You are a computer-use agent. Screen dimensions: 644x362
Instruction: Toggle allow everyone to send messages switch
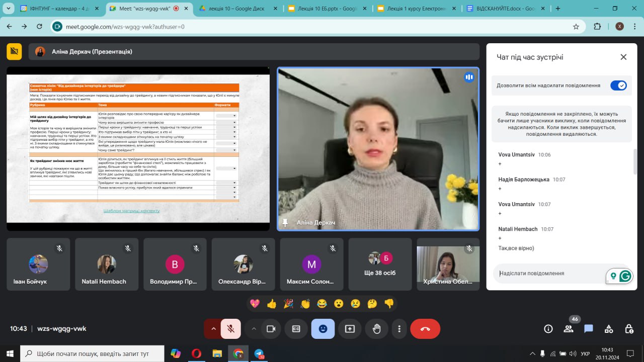(x=618, y=85)
